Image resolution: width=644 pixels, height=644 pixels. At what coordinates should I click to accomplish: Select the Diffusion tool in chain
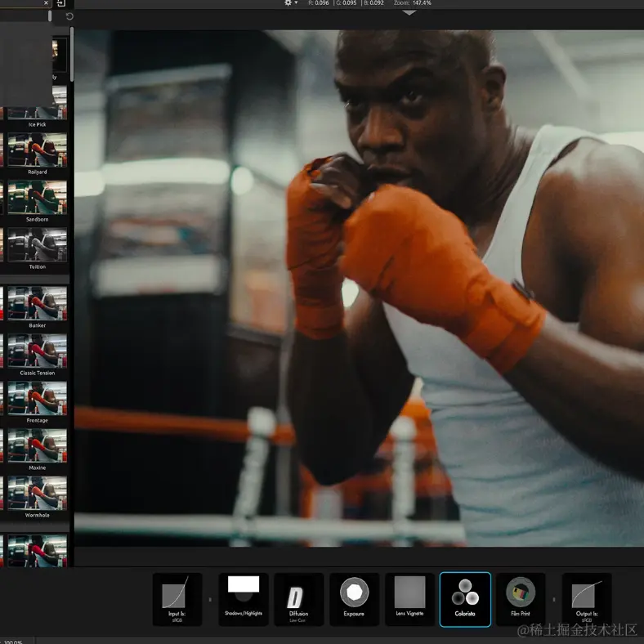[298, 599]
